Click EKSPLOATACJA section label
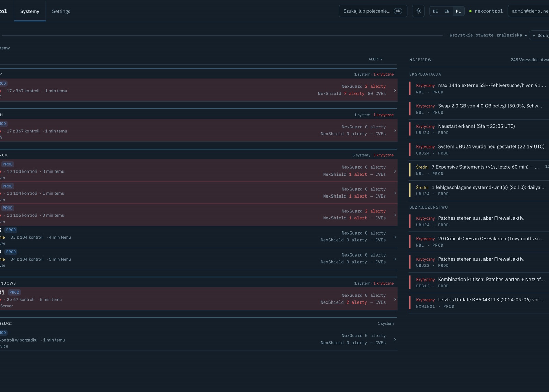Image resolution: width=549 pixels, height=392 pixels. pyautogui.click(x=425, y=74)
